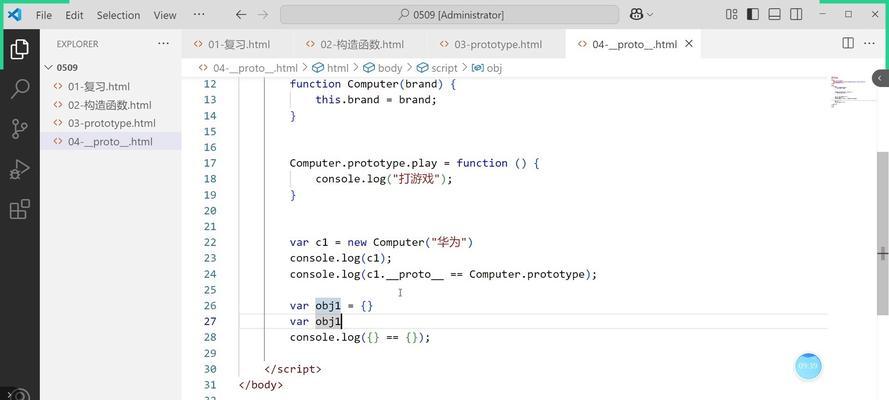
Task: Open the Edit menu
Action: pos(74,15)
